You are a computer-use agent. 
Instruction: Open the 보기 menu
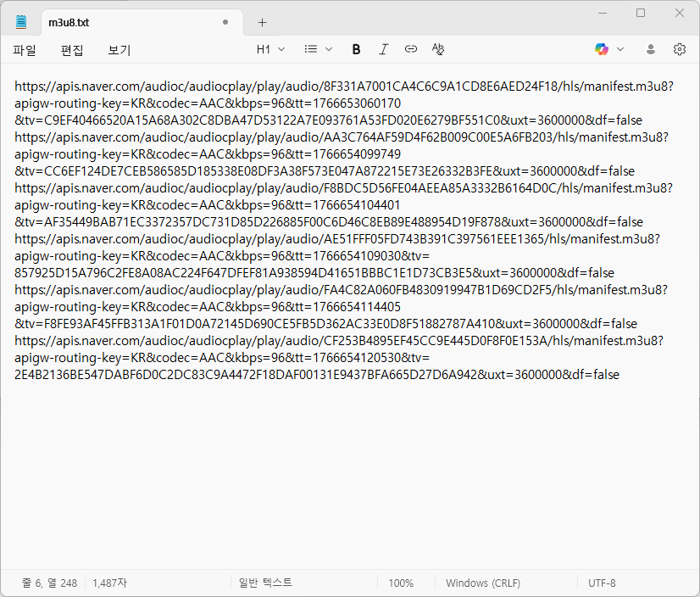pyautogui.click(x=119, y=50)
